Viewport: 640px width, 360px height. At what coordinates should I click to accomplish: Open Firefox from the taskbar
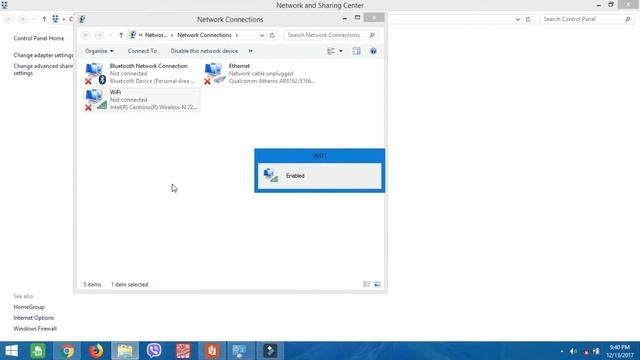click(96, 351)
